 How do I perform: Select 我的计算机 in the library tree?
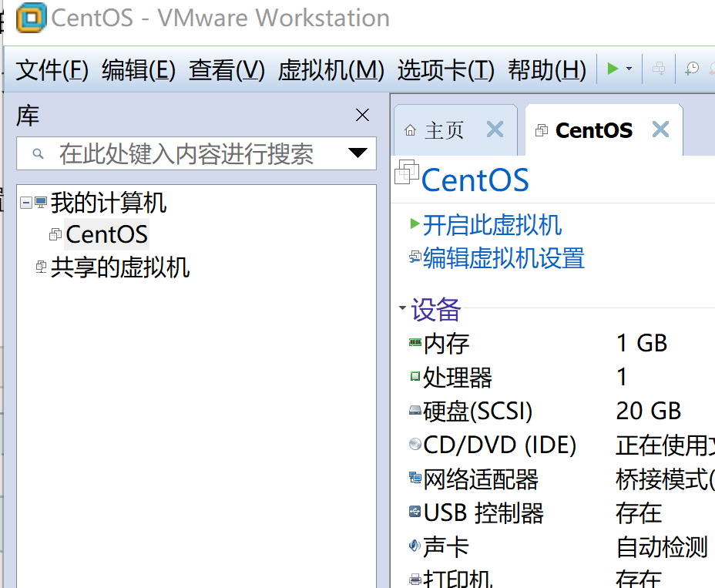109,202
